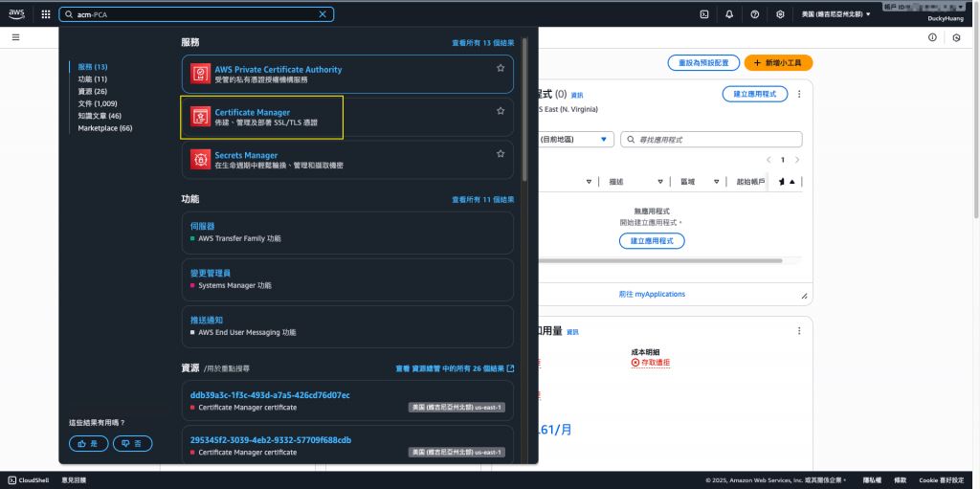
Task: Click the 否 thumbs-down feedback button
Action: tap(132, 443)
